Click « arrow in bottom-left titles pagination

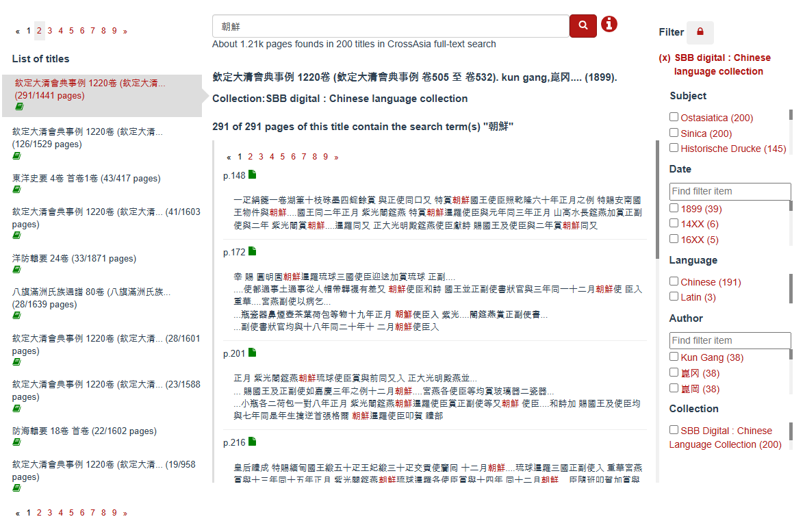[17, 512]
